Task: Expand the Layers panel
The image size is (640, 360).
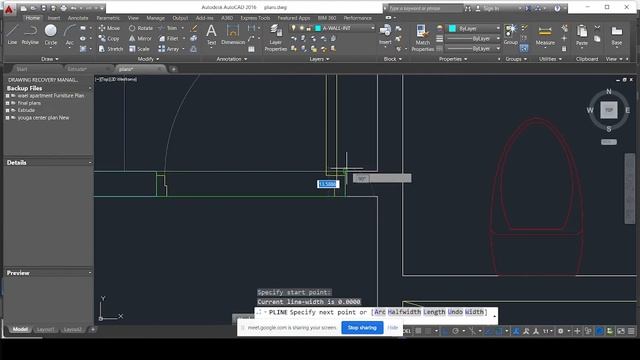Action: 319,59
